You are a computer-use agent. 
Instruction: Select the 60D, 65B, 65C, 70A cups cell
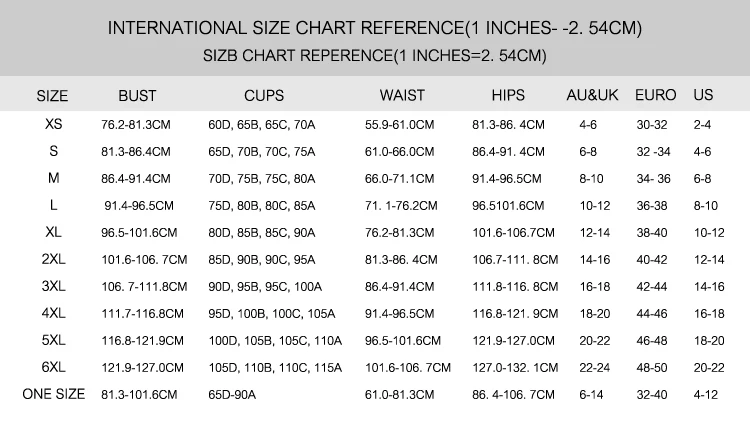(262, 125)
